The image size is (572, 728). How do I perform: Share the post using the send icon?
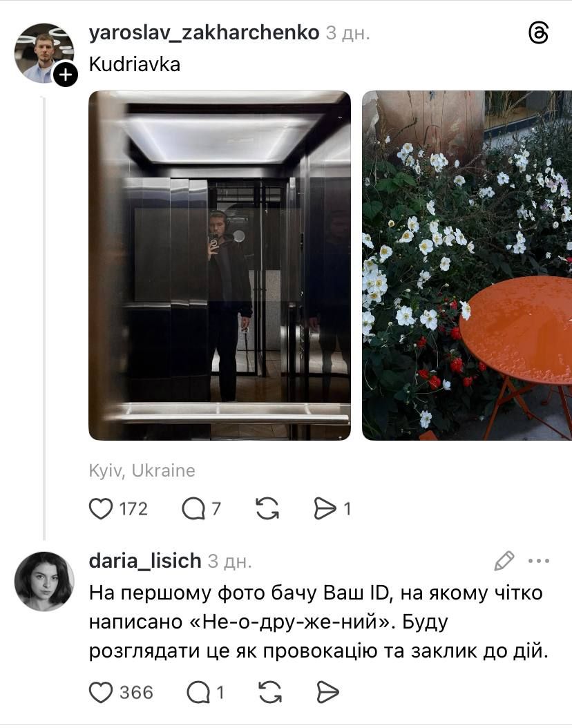point(325,508)
